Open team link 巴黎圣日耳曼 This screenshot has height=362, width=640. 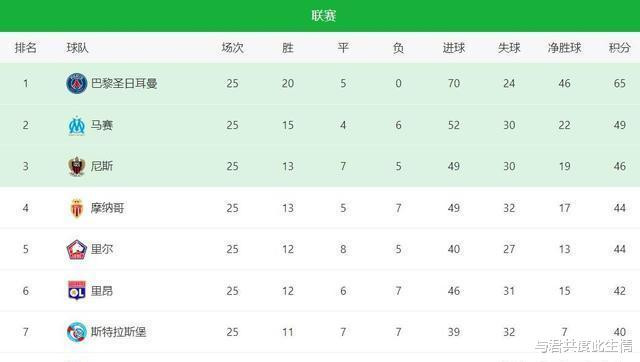(x=124, y=84)
